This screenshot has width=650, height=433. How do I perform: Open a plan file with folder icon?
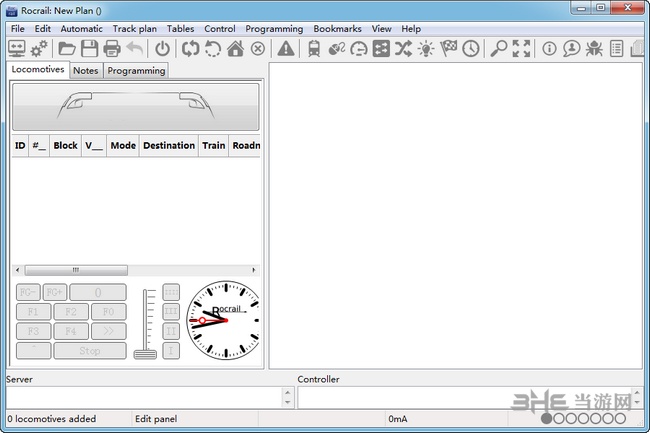pyautogui.click(x=66, y=48)
